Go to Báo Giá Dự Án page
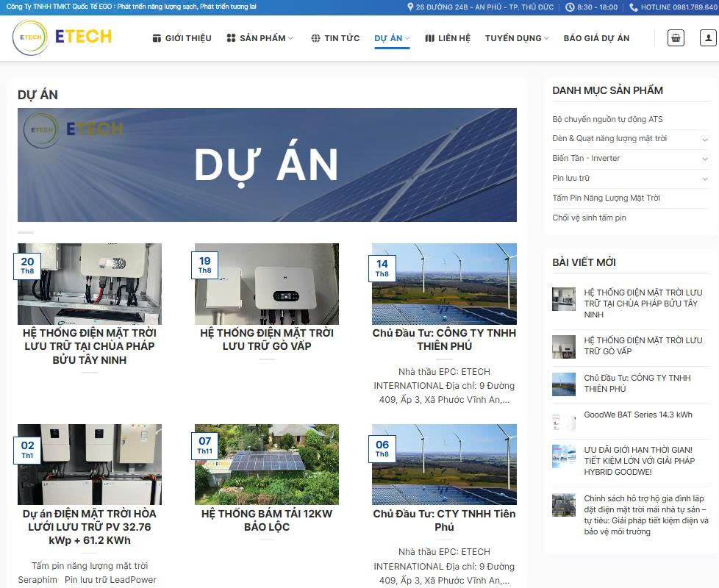Screen dimensions: 719x588 click(x=596, y=38)
